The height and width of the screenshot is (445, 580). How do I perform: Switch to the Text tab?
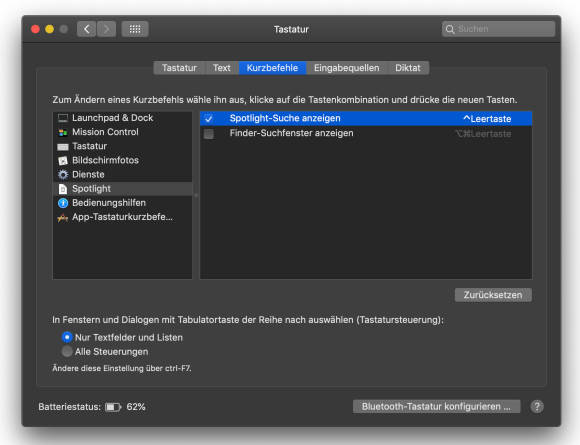pos(222,68)
